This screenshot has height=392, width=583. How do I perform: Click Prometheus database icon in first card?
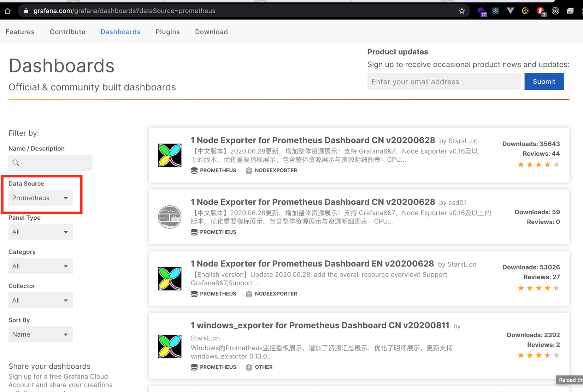coord(194,171)
